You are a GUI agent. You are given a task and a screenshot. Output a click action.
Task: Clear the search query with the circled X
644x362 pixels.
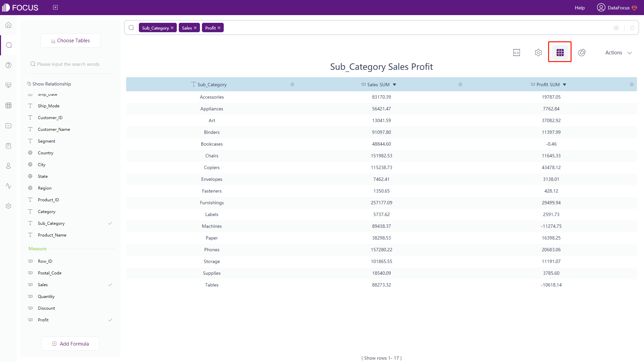616,28
